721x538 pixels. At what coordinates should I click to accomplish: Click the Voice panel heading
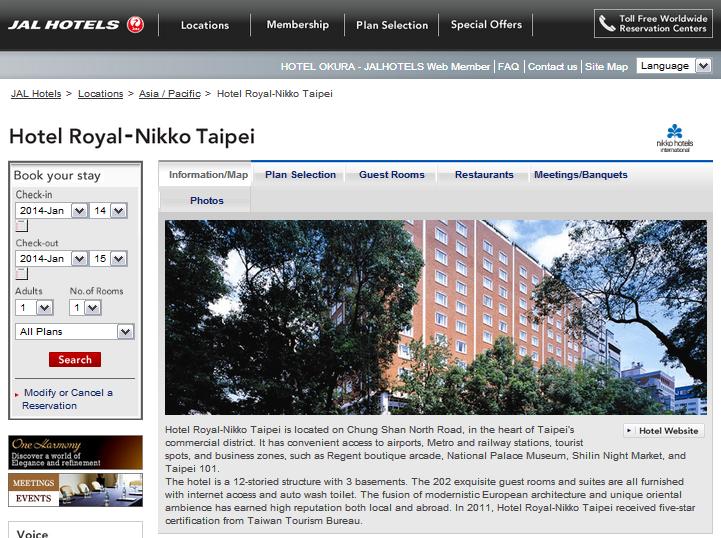pyautogui.click(x=32, y=533)
